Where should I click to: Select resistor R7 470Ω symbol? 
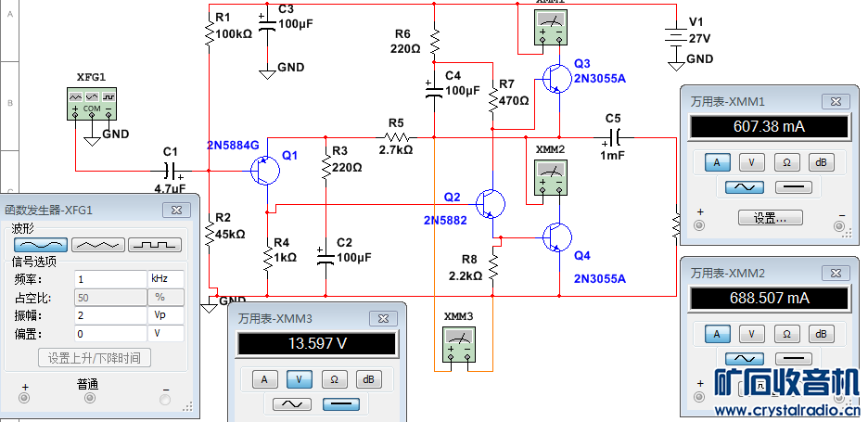pos(491,99)
